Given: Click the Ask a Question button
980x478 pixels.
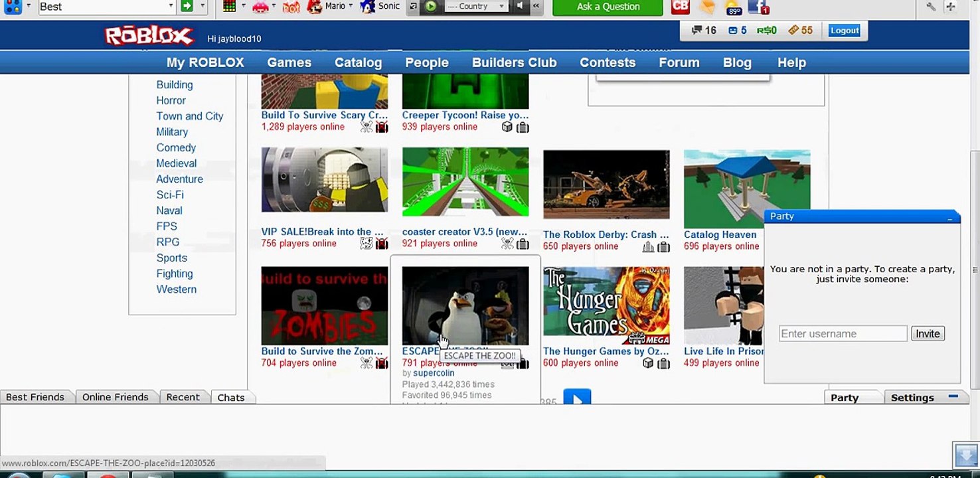Looking at the screenshot, I should (608, 7).
